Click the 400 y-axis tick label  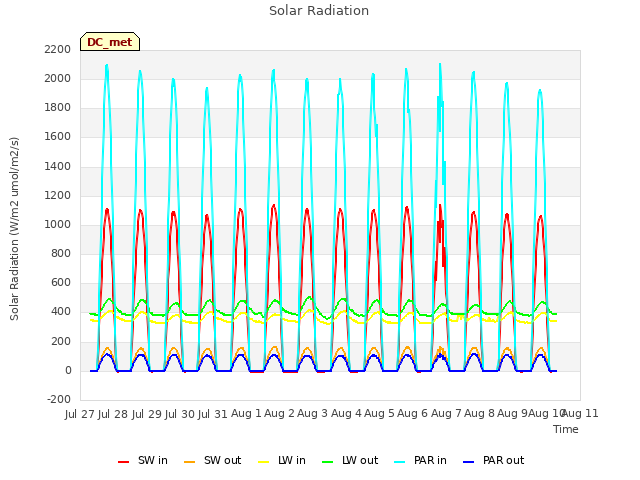(x=61, y=312)
